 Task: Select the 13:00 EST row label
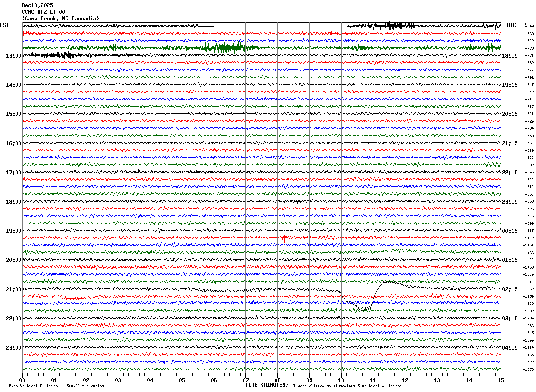click(x=14, y=56)
